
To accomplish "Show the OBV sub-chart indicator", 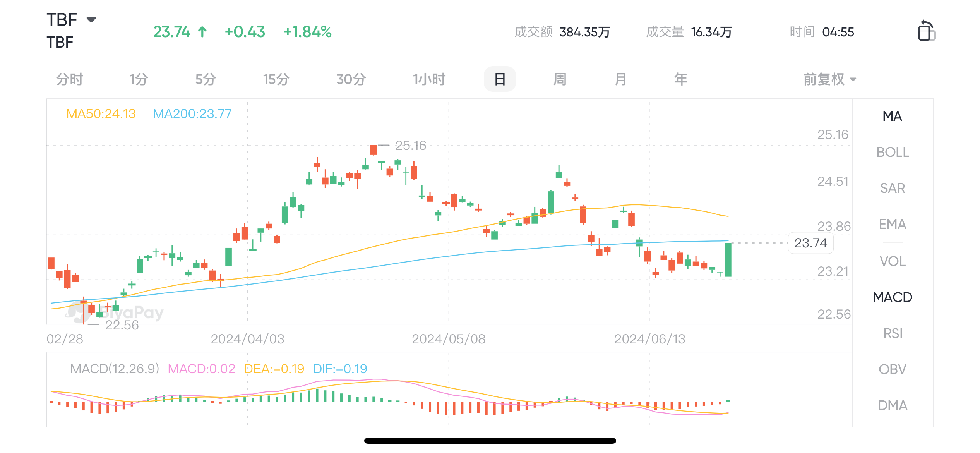I will 893,369.
